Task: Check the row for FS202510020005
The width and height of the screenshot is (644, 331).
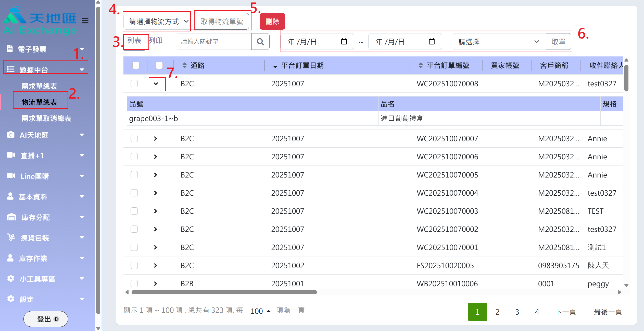Action: point(134,265)
